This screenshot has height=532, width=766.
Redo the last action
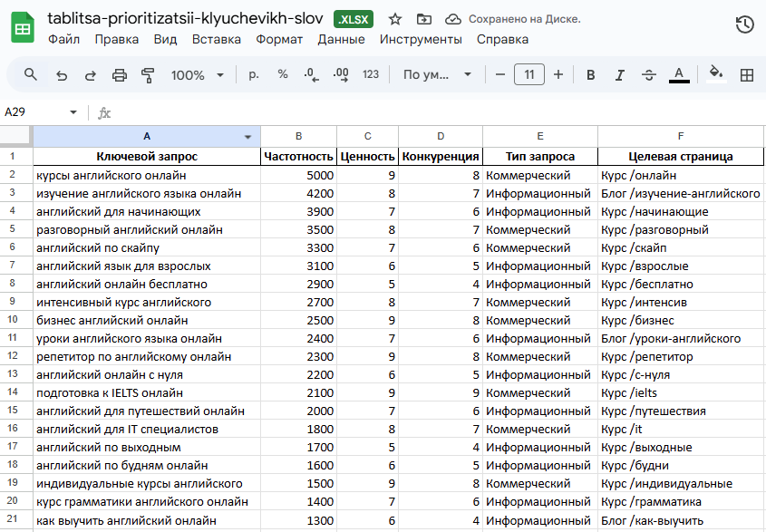91,75
